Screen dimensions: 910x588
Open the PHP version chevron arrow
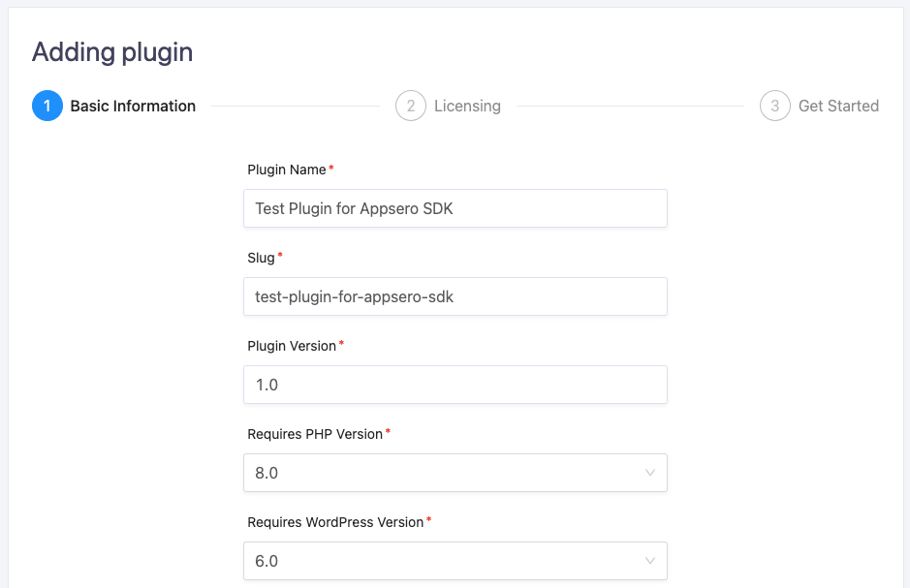pyautogui.click(x=650, y=473)
